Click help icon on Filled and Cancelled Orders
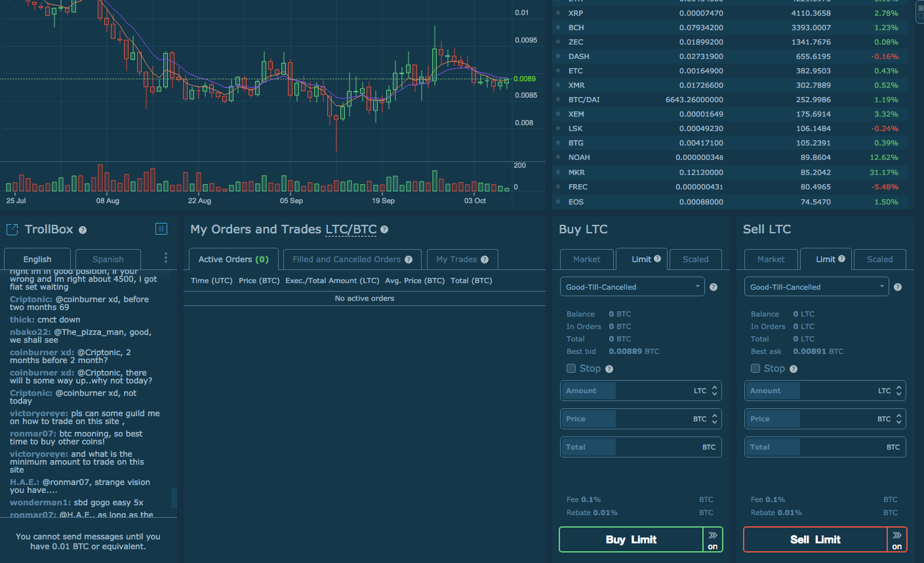This screenshot has height=563, width=924. click(409, 260)
